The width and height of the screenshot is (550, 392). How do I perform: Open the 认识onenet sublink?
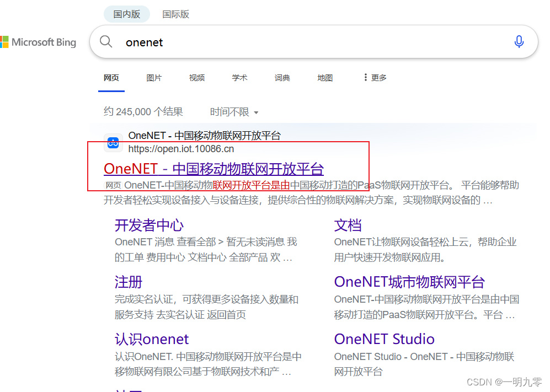click(x=152, y=339)
